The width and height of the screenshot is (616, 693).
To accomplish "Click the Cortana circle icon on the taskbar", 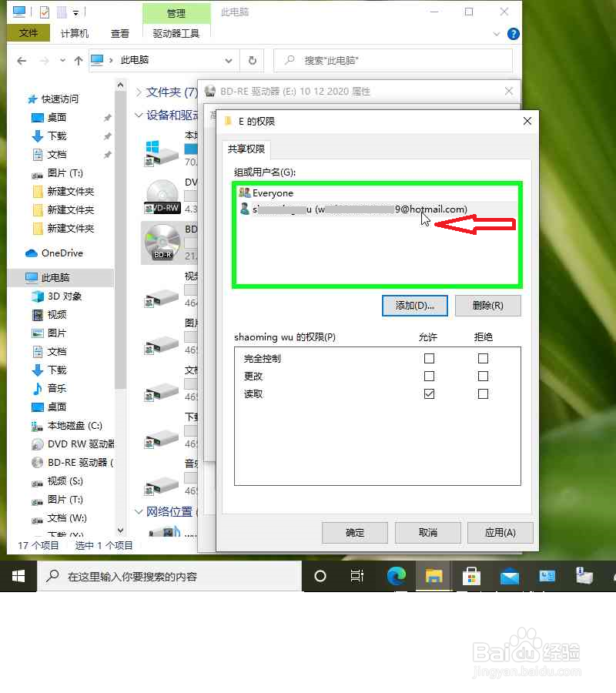I will [x=320, y=576].
